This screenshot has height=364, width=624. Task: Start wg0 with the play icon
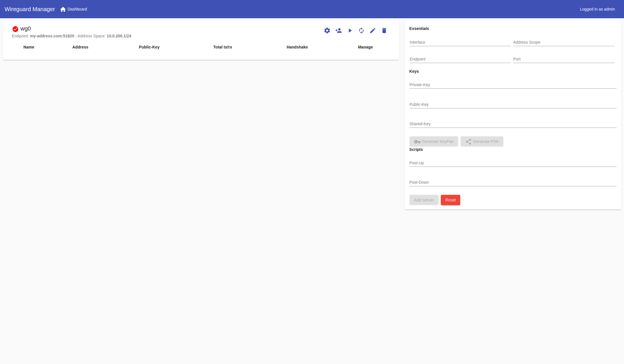pos(350,31)
